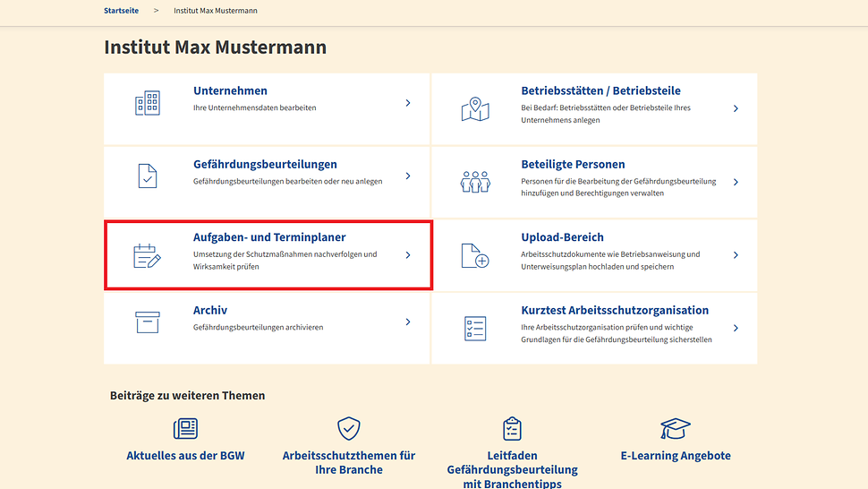
Task: Open Aktuelles aus der BGW link
Action: pyautogui.click(x=185, y=456)
